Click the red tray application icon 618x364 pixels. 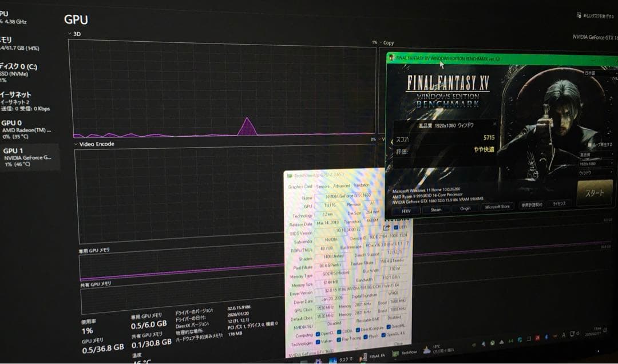tap(537, 338)
